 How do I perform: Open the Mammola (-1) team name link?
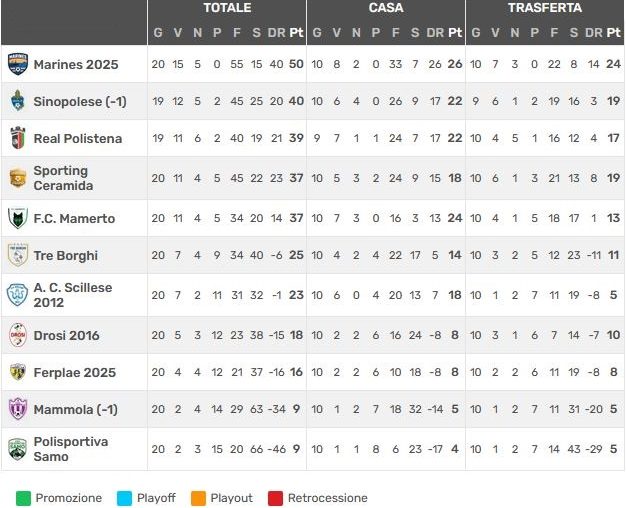[76, 409]
